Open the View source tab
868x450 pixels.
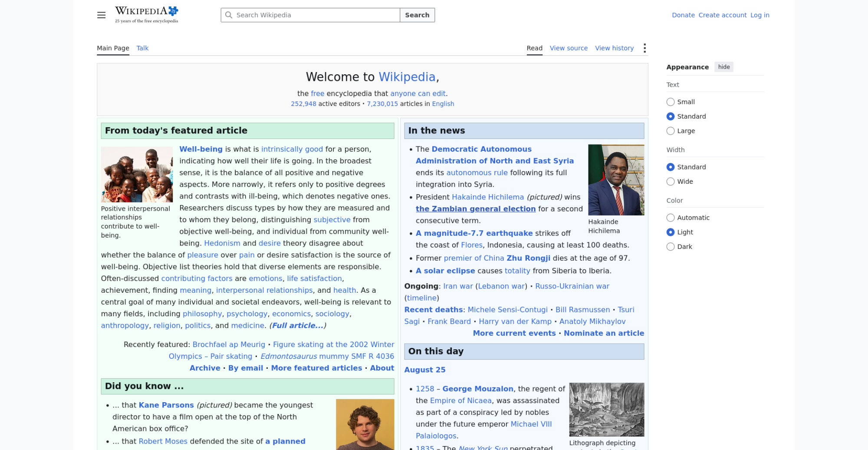click(x=569, y=48)
